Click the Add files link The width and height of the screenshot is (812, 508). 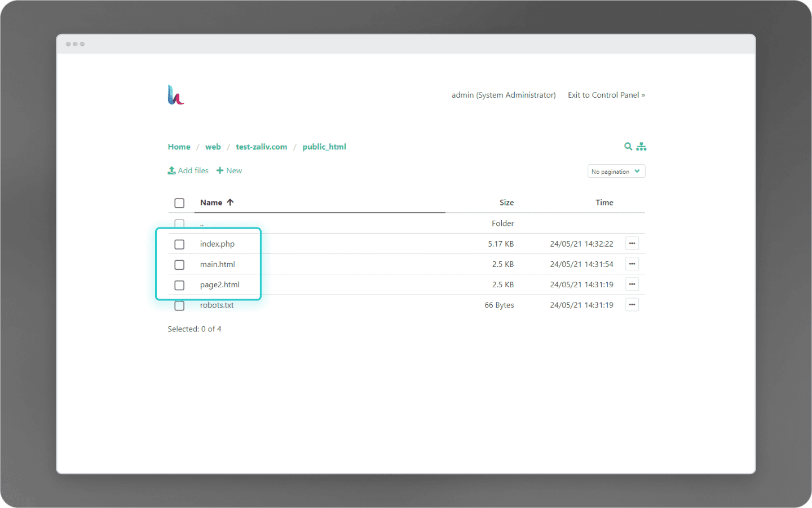click(x=193, y=170)
